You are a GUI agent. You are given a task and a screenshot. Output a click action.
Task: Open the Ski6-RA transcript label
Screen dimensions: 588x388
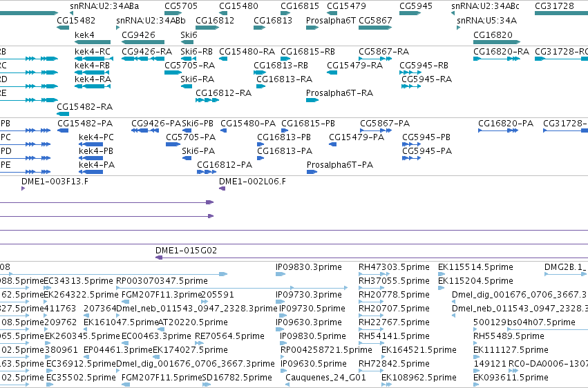coord(197,79)
